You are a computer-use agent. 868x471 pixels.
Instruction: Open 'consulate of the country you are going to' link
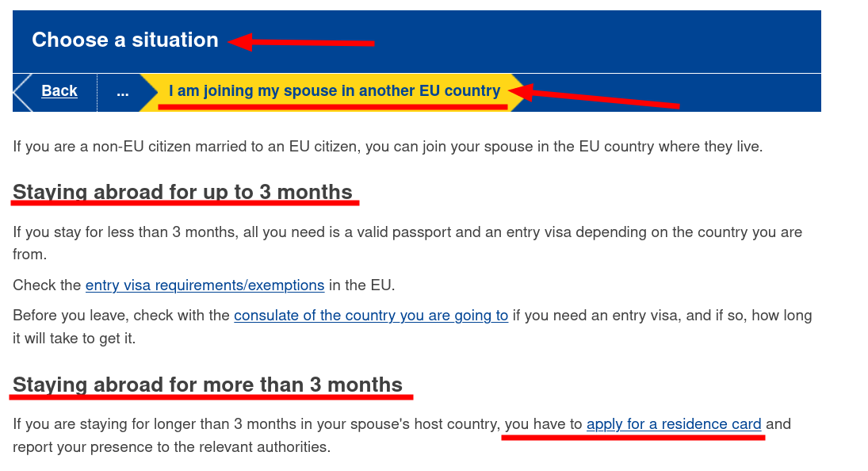(x=371, y=316)
